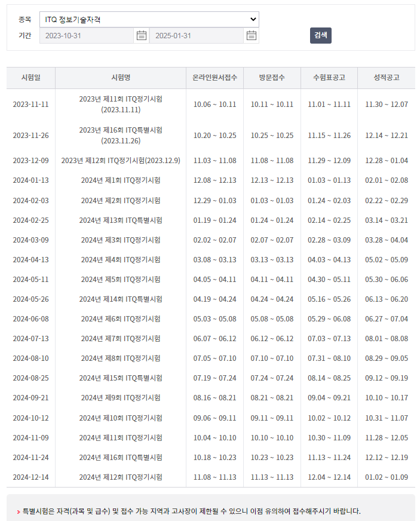Image resolution: width=420 pixels, height=521 pixels.
Task: Click the 특별시험 notice text at bottom
Action: coord(191,511)
